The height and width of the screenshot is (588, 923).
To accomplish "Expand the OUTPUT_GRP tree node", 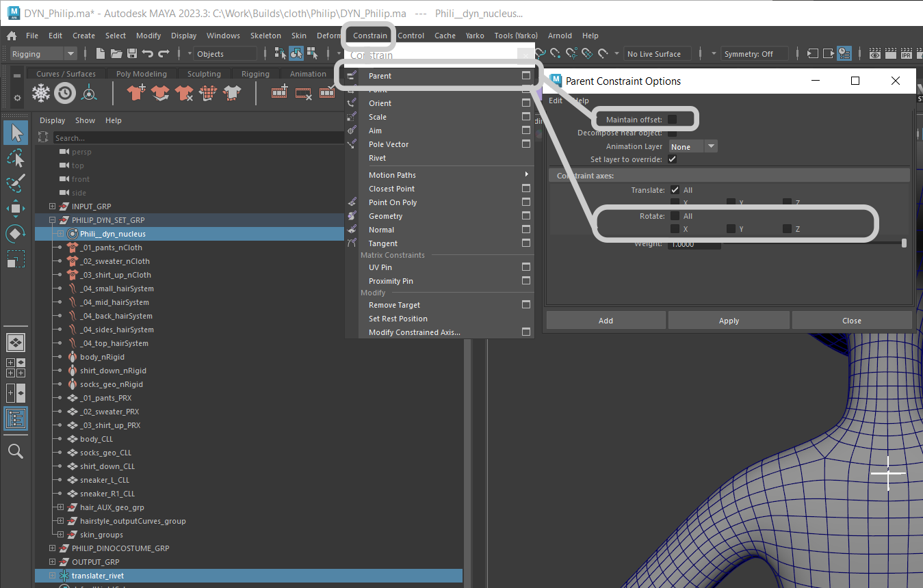I will tap(53, 562).
